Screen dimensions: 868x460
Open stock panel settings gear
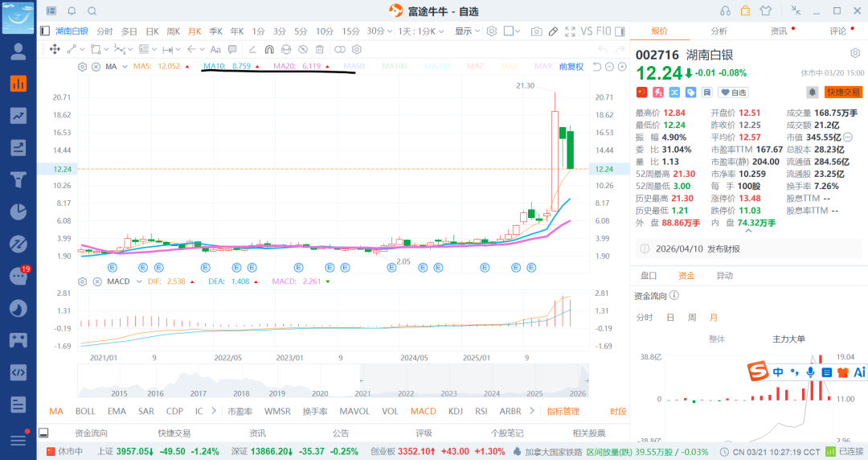[855, 53]
